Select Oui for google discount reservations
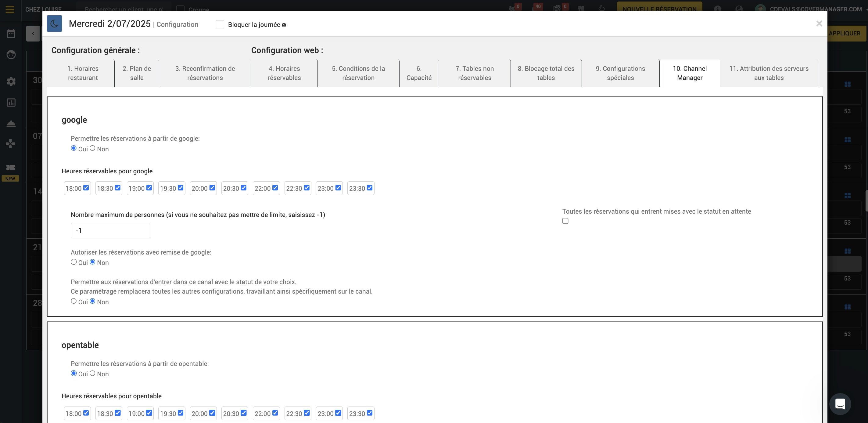868x423 pixels. (x=74, y=262)
